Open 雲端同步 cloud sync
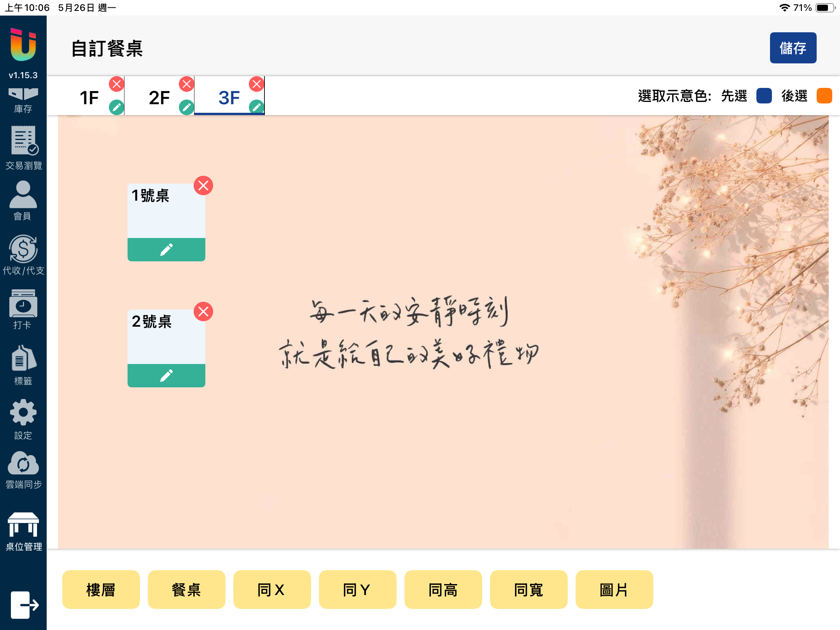The image size is (840, 630). [23, 470]
